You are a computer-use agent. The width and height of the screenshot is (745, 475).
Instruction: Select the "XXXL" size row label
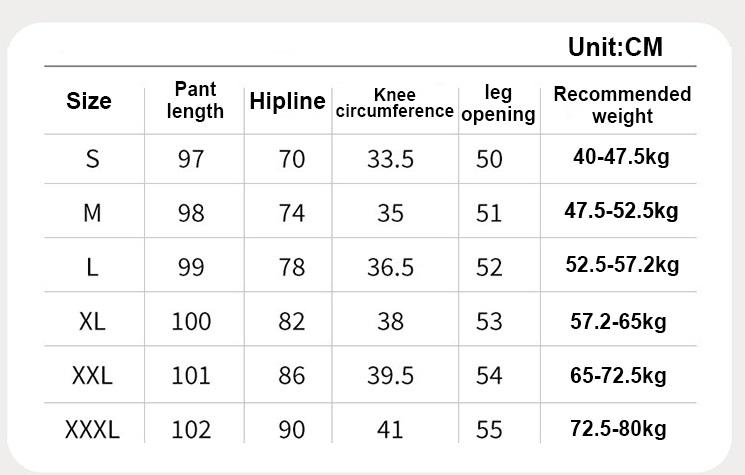(x=92, y=430)
